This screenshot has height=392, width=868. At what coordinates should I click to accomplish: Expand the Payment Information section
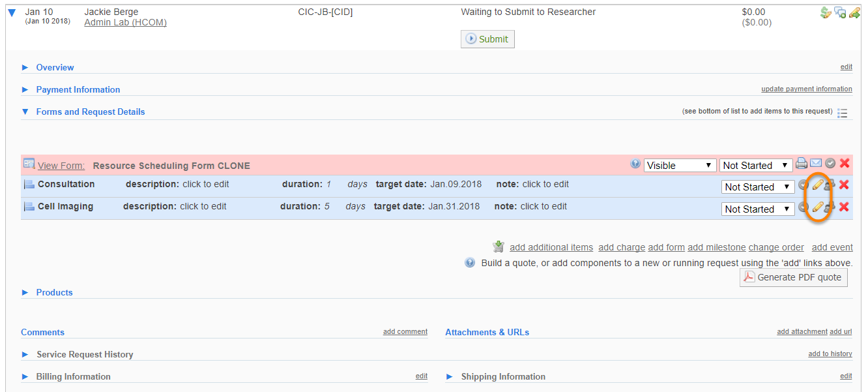(x=78, y=89)
